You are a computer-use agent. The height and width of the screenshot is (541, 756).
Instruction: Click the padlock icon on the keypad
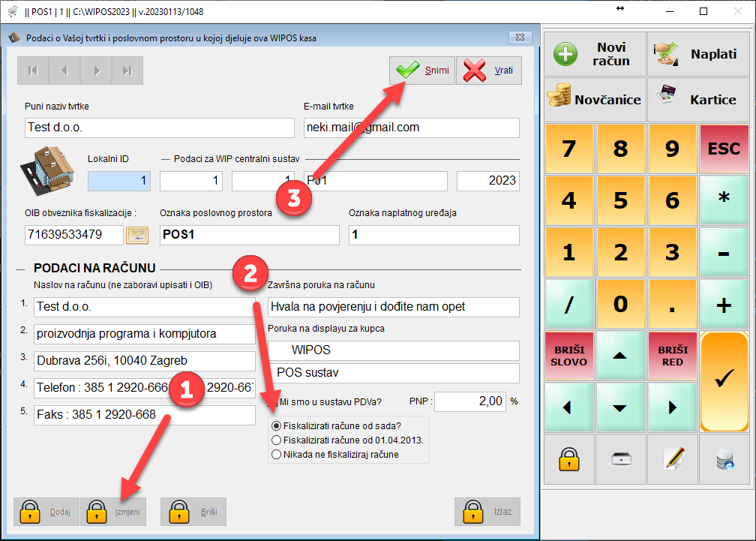568,459
